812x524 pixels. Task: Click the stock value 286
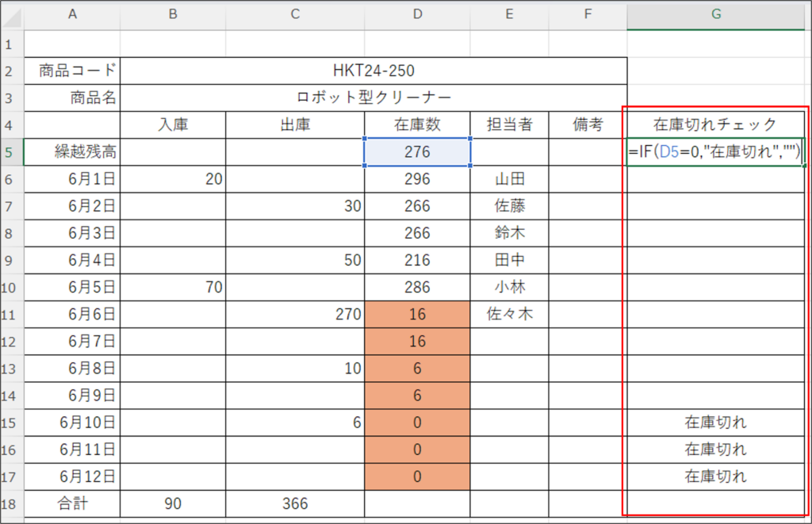pos(417,288)
